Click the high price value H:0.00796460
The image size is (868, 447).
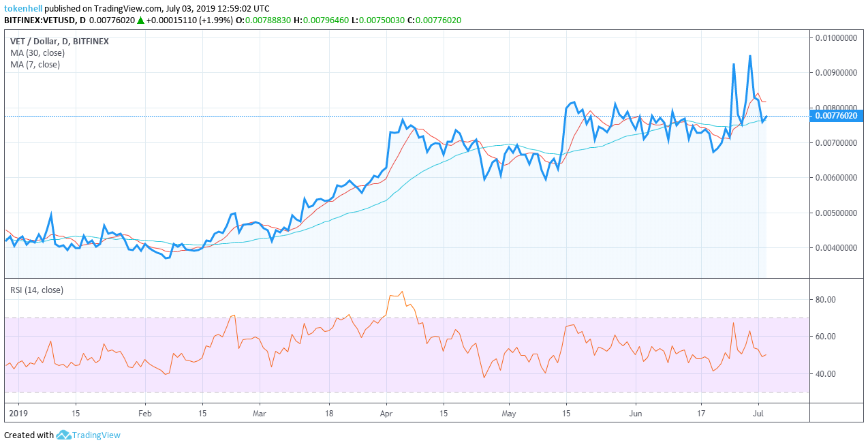(x=321, y=20)
